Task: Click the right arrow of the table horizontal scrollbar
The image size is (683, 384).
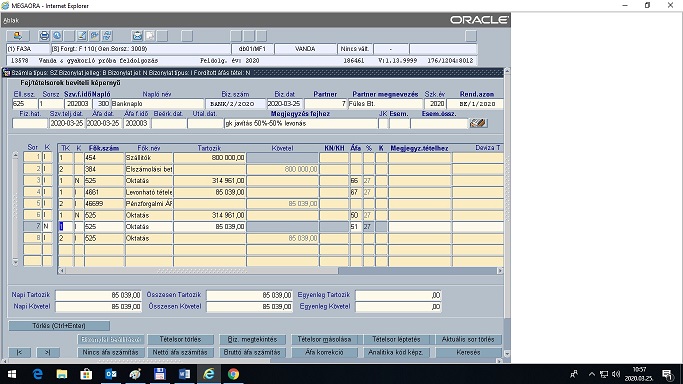Action: pyautogui.click(x=500, y=271)
